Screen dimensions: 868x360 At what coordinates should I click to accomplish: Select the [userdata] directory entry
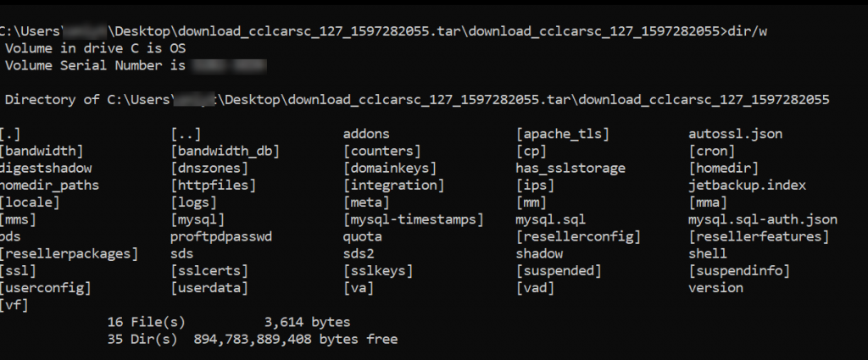point(209,287)
